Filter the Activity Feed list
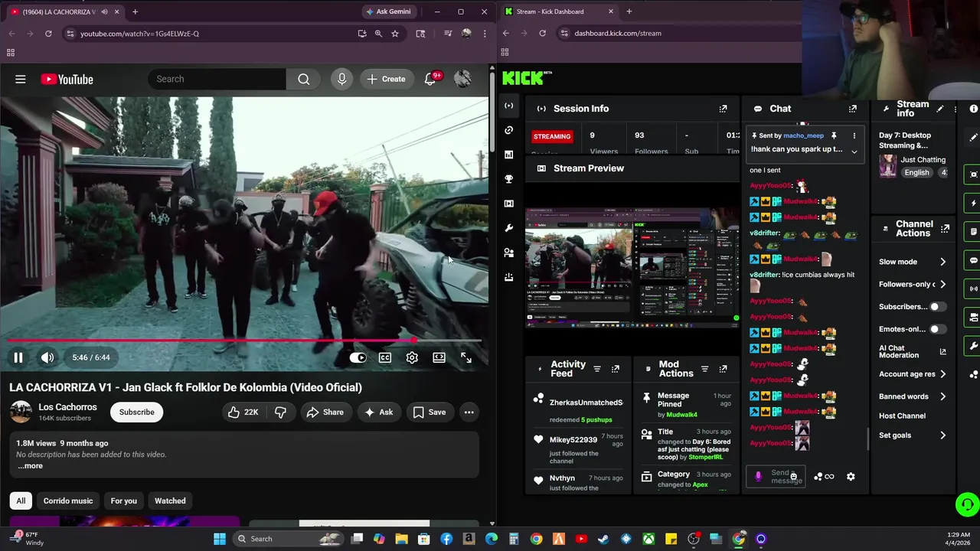The height and width of the screenshot is (551, 980). click(597, 369)
